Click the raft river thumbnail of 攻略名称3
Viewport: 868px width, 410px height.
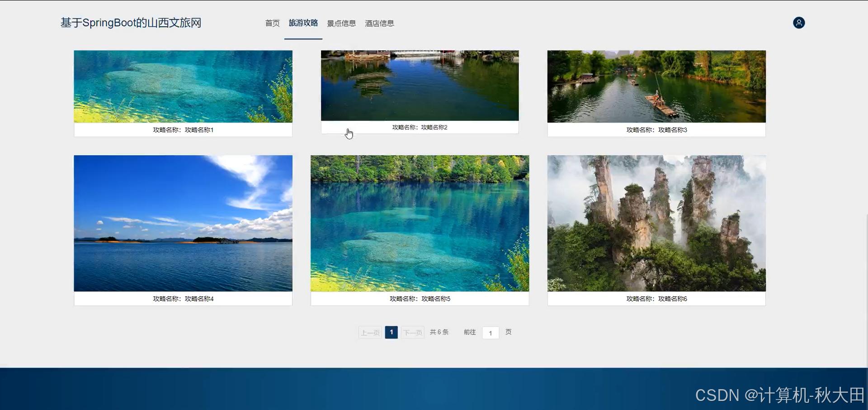(x=656, y=86)
